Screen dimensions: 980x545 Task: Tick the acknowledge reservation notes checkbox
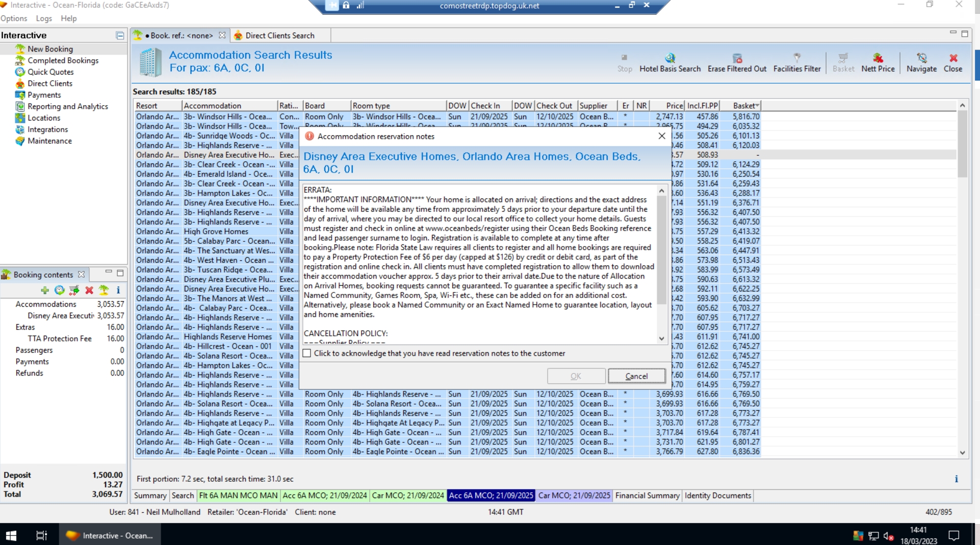(x=307, y=353)
